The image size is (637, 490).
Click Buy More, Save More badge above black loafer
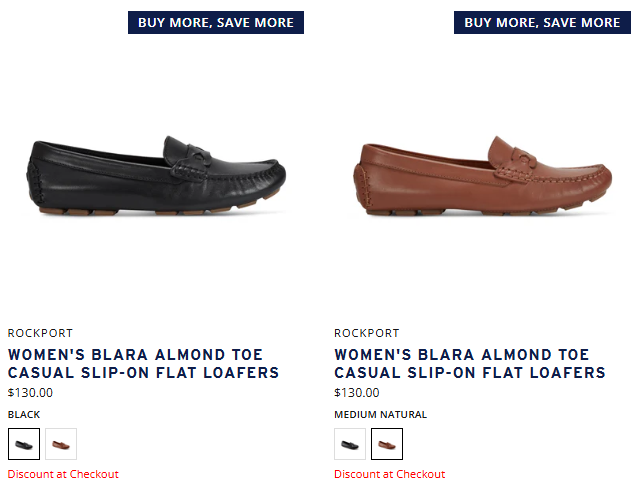pos(216,23)
